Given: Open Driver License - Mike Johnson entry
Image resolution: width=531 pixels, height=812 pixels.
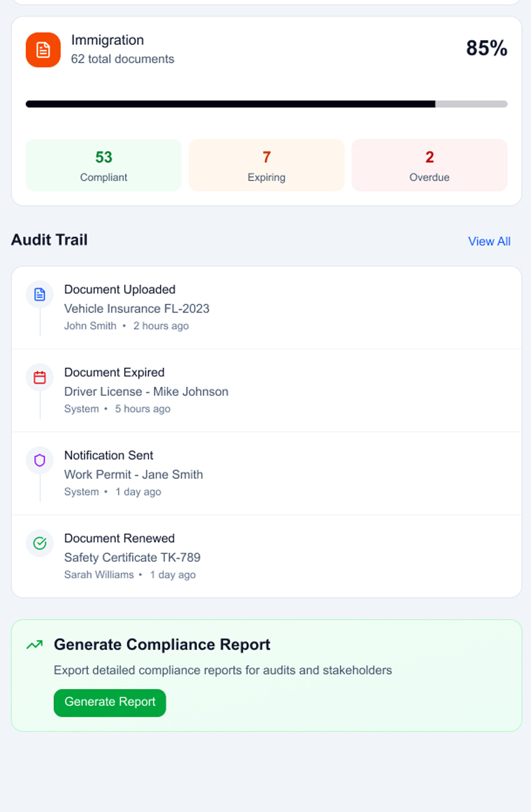Looking at the screenshot, I should pos(146,391).
